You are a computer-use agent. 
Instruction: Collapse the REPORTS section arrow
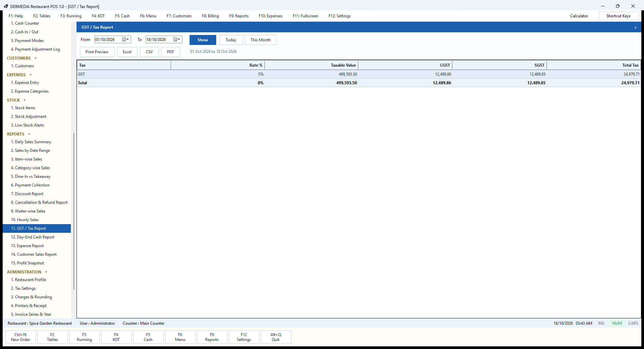pyautogui.click(x=29, y=134)
